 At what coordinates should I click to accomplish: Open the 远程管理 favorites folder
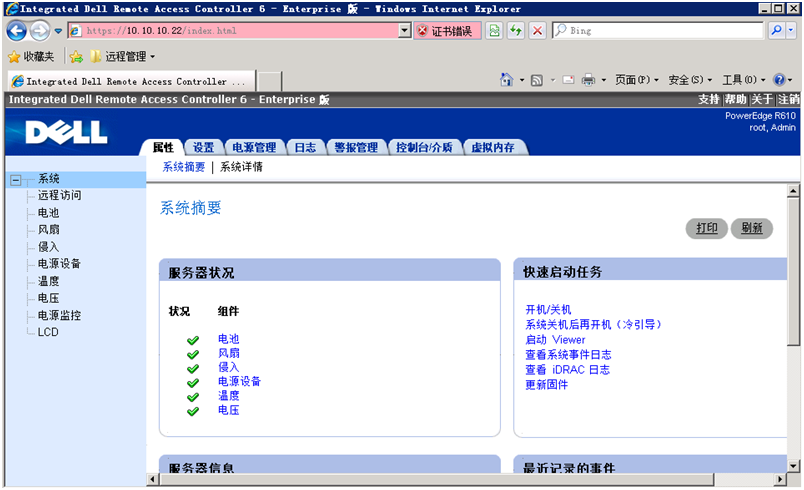point(123,56)
